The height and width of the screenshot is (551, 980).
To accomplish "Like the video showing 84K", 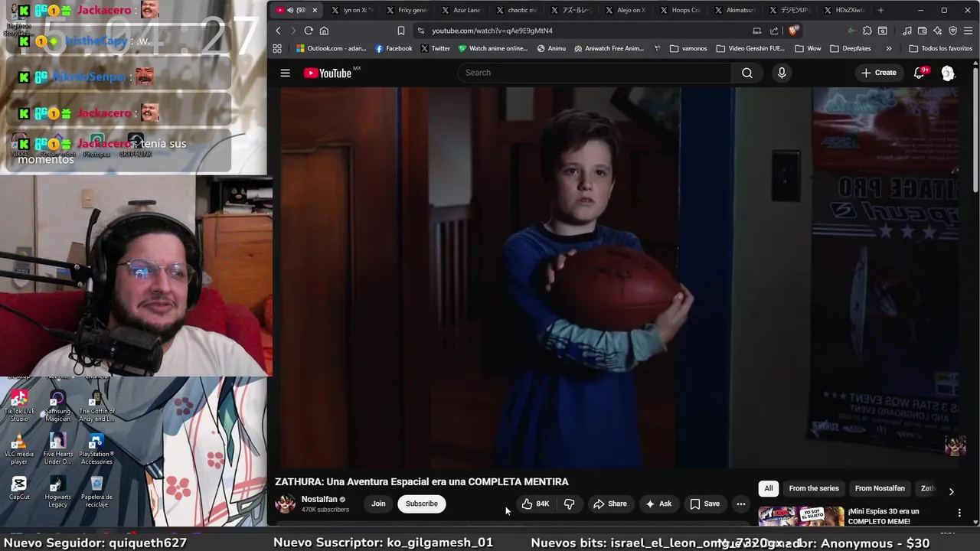I will pyautogui.click(x=535, y=504).
